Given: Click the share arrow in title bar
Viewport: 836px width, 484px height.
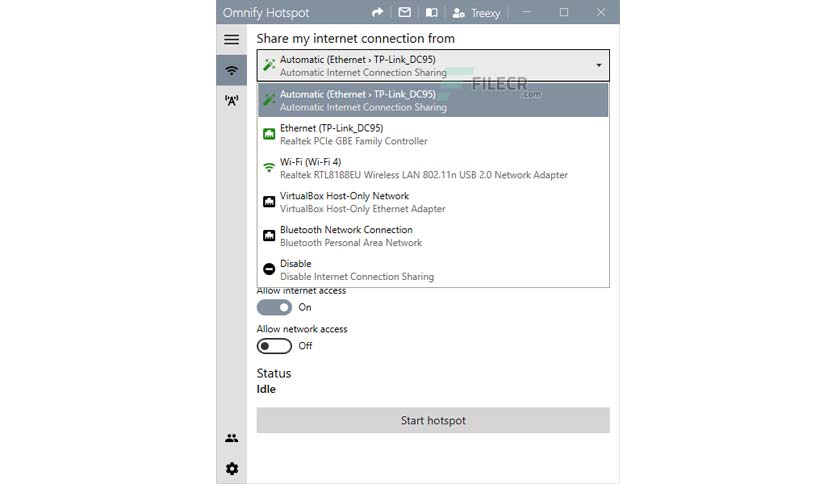Looking at the screenshot, I should [377, 12].
